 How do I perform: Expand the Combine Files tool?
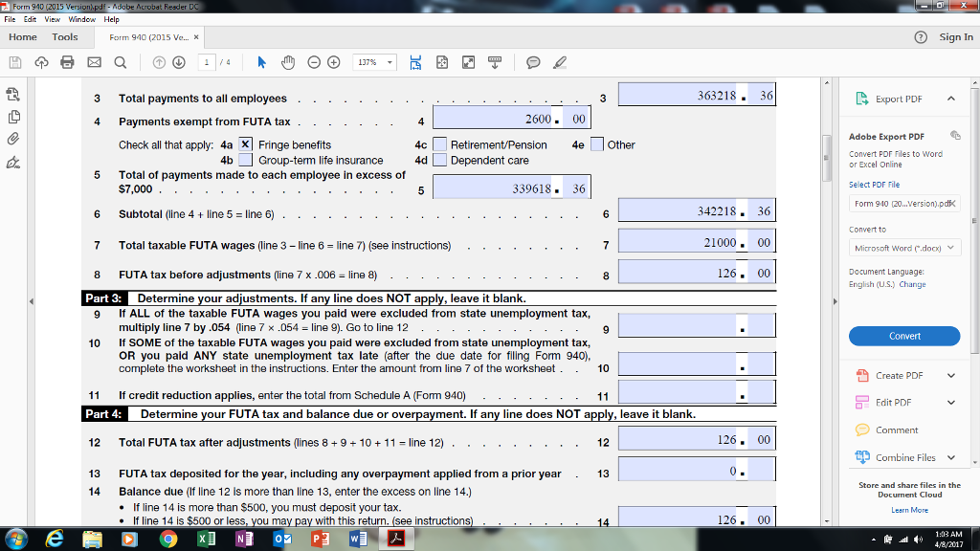coord(950,457)
